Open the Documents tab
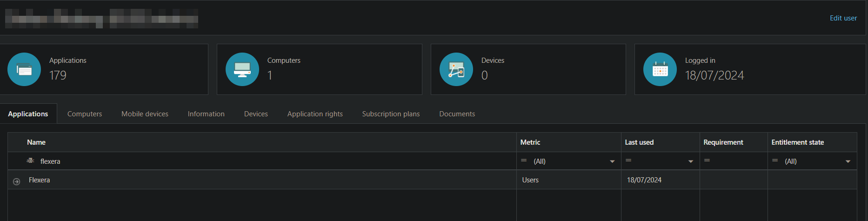Viewport: 868px width, 221px height. point(457,114)
